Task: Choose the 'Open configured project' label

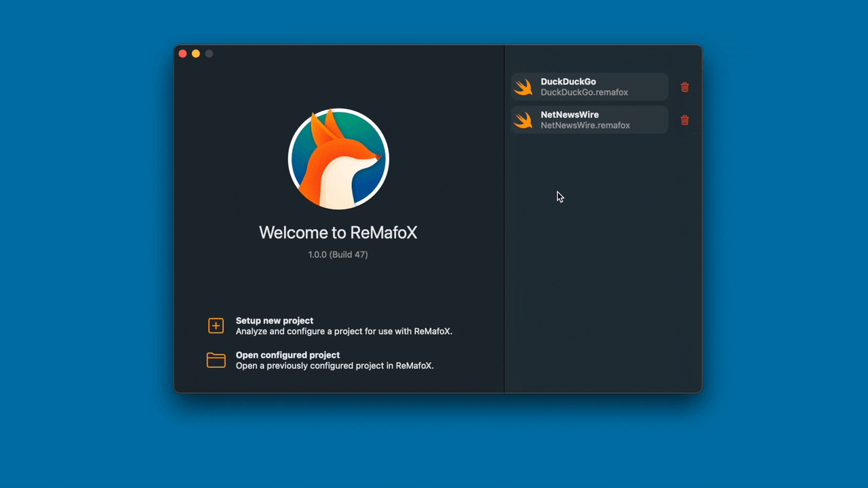Action: pos(288,354)
